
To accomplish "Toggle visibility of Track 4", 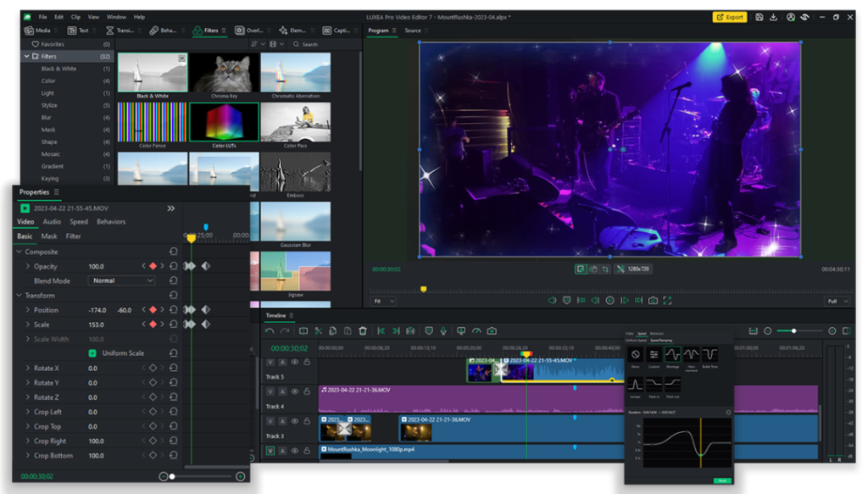I will (294, 391).
